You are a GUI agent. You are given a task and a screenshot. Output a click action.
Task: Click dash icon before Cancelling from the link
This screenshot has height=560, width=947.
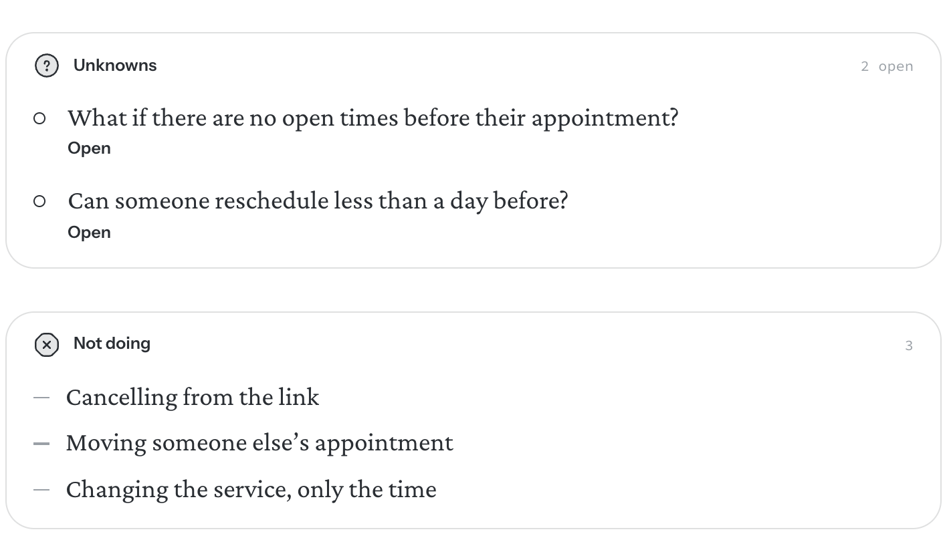(x=41, y=398)
